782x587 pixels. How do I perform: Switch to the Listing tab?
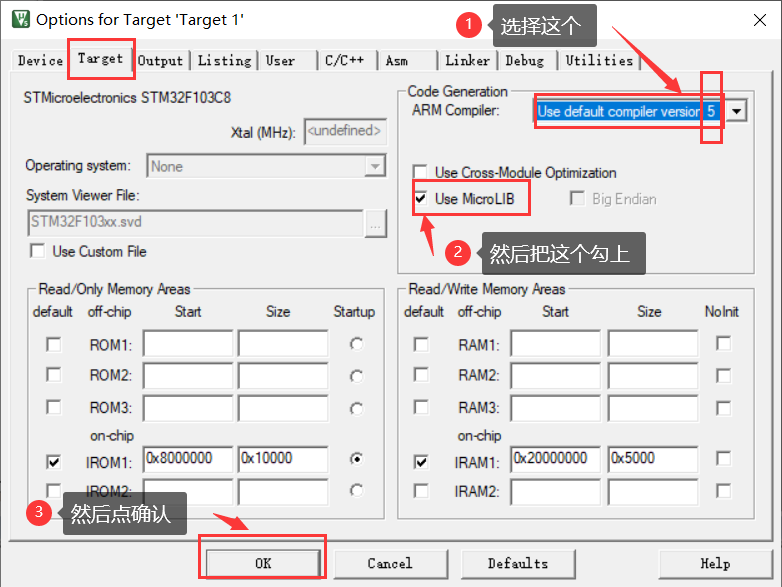pyautogui.click(x=224, y=61)
